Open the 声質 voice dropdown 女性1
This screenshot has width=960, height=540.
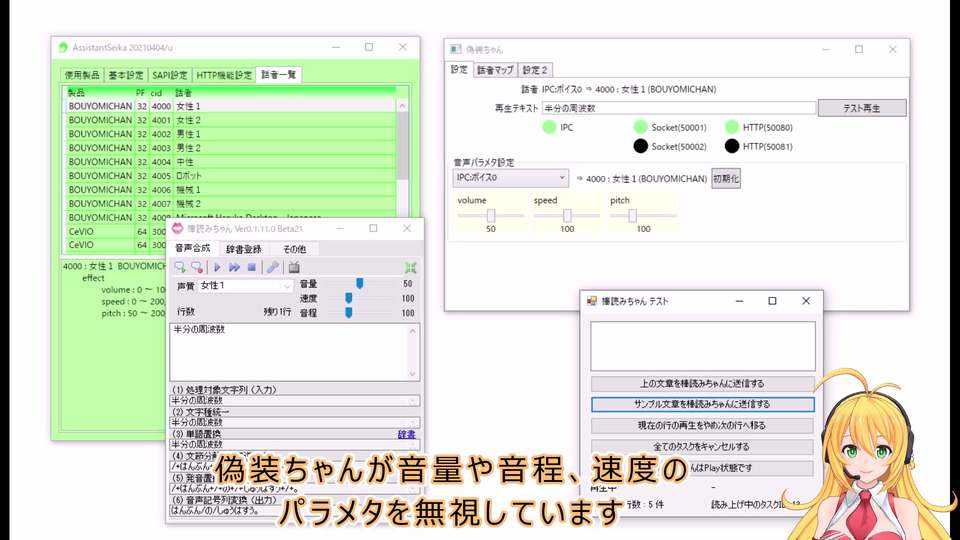(x=245, y=285)
